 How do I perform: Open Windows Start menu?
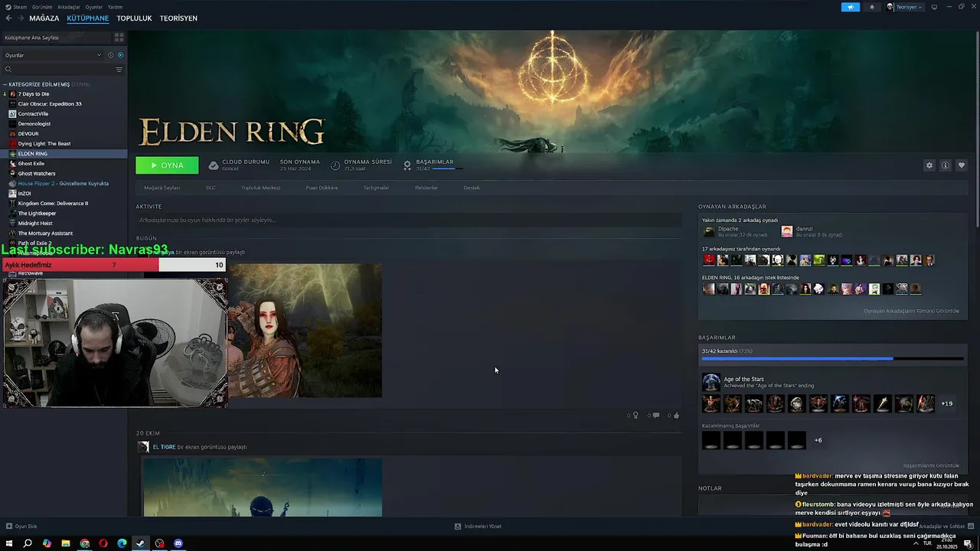pos(9,543)
